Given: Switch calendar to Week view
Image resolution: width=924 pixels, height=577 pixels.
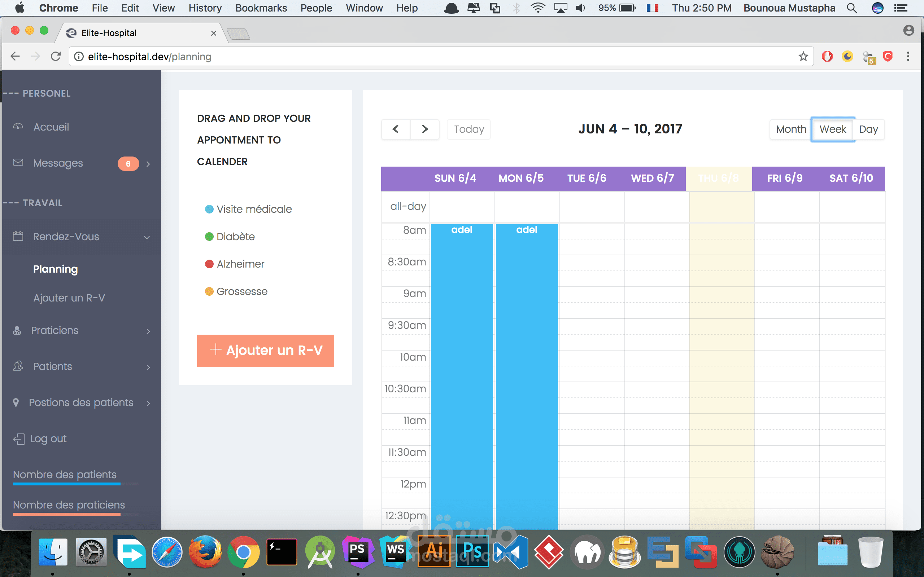Looking at the screenshot, I should point(833,129).
